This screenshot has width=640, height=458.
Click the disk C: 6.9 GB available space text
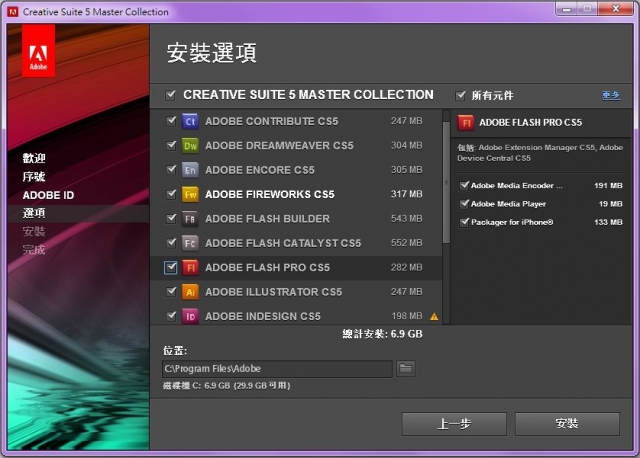[x=227, y=385]
